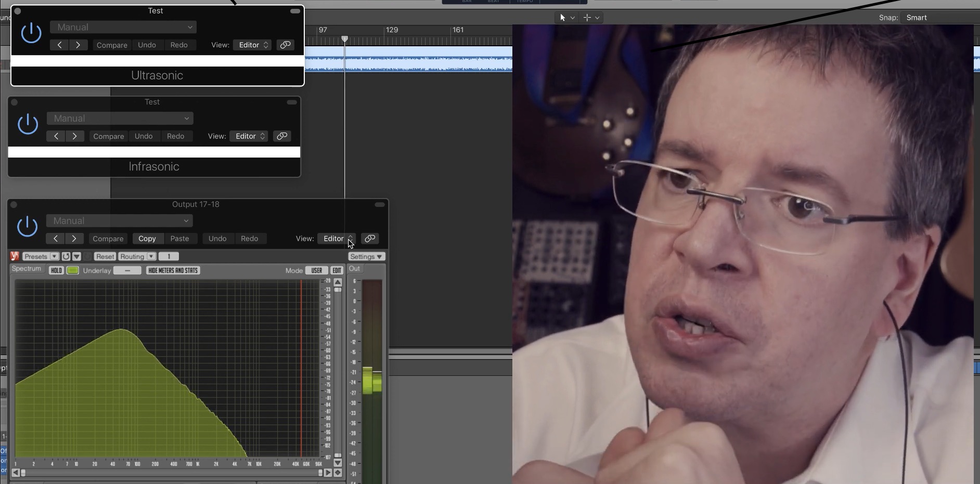This screenshot has height=484, width=980.
Task: Click the collapse pill on the Ultrasonic window title bar
Action: pyautogui.click(x=295, y=11)
